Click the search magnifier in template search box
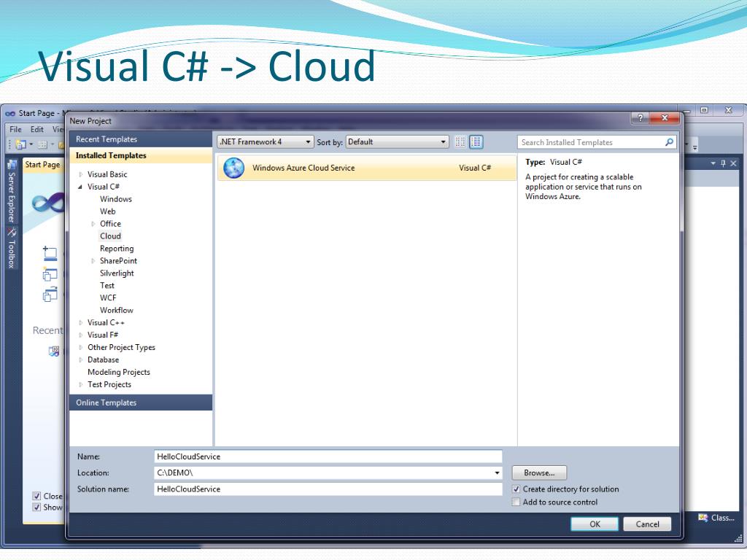This screenshot has width=747, height=560. tap(670, 142)
